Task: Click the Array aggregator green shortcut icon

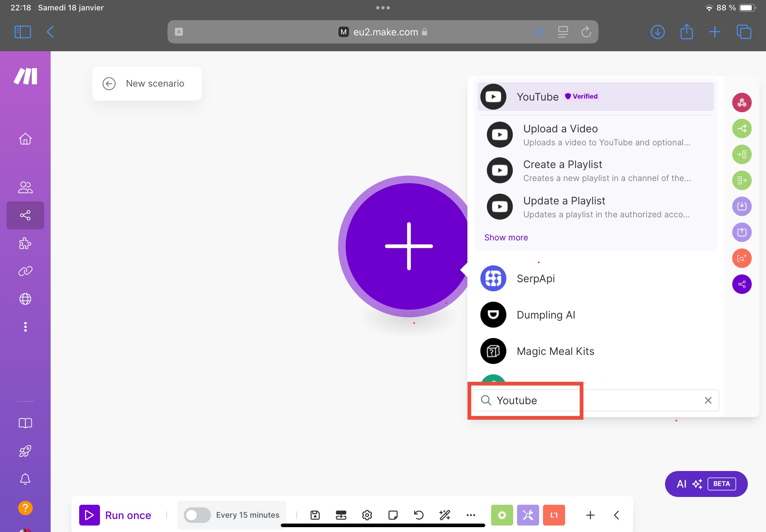Action: coord(742,180)
